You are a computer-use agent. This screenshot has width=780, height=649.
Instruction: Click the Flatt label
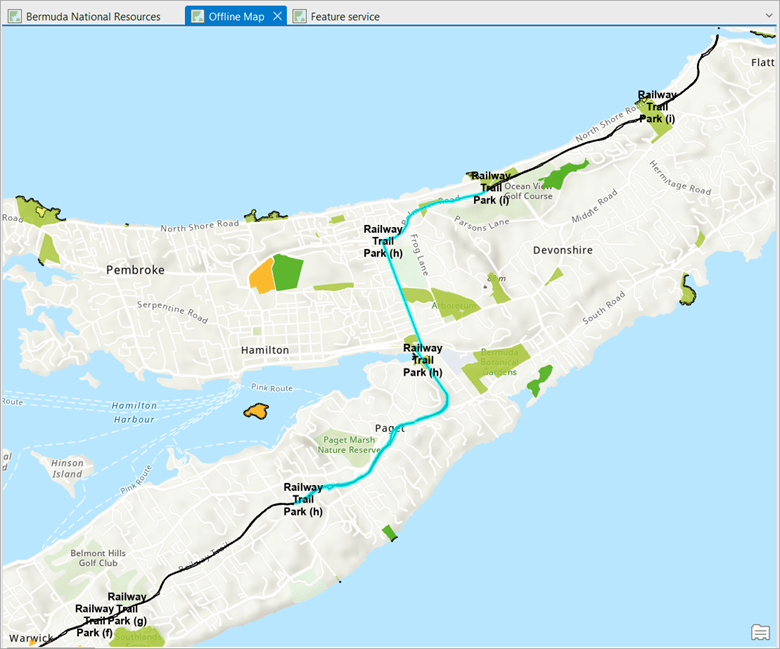point(763,62)
